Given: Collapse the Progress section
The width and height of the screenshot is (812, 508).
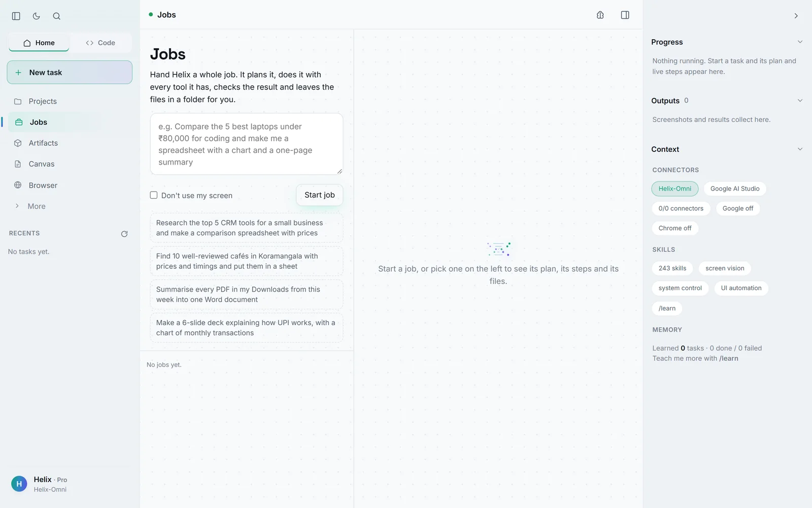Looking at the screenshot, I should 800,42.
